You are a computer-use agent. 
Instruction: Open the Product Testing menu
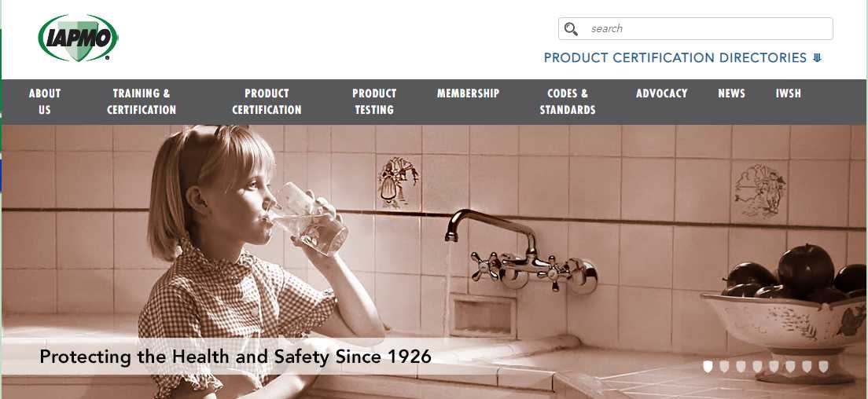374,101
